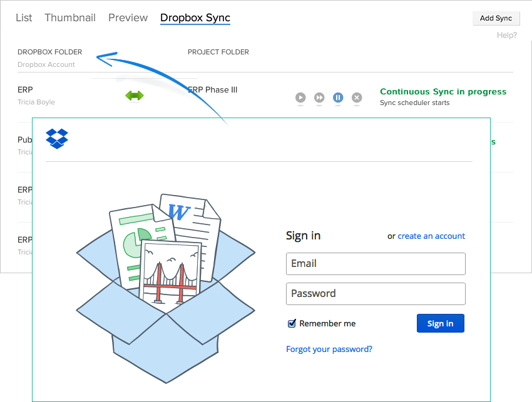This screenshot has width=532, height=402.
Task: Click the ERP Phase III project folder
Action: pos(213,90)
